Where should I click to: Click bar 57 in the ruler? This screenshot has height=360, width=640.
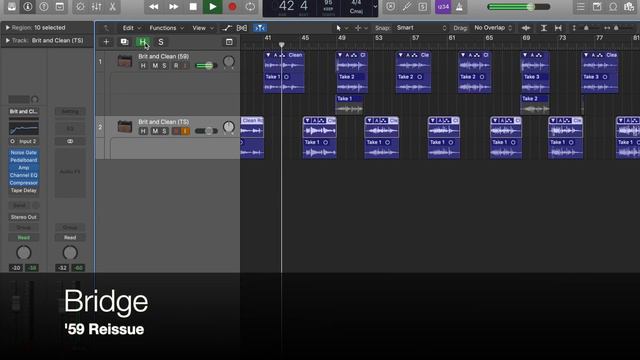(x=415, y=38)
